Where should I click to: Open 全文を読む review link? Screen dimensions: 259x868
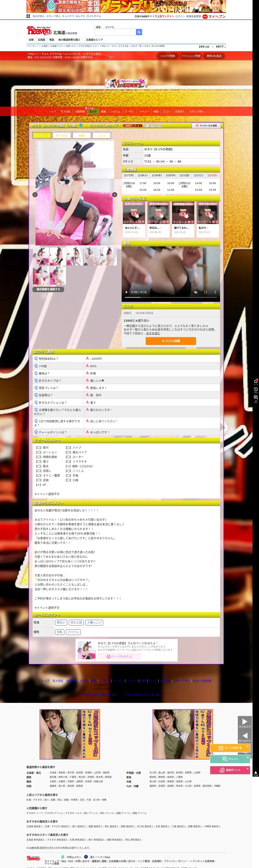coord(153,333)
